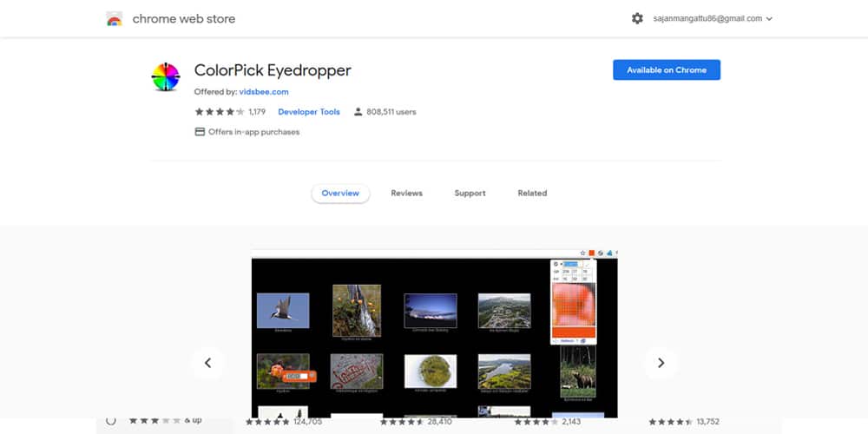
Task: Open settings via the gear icon
Action: [x=637, y=18]
